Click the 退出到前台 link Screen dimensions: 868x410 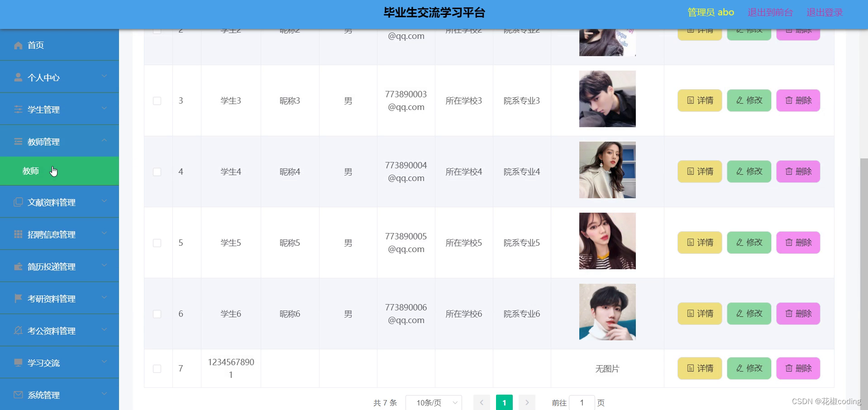[770, 13]
